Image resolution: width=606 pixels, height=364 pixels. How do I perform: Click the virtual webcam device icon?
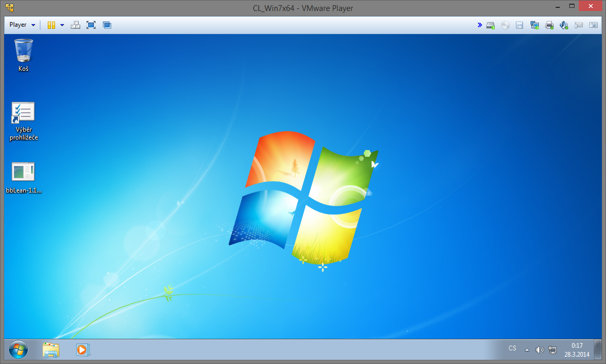coord(593,25)
